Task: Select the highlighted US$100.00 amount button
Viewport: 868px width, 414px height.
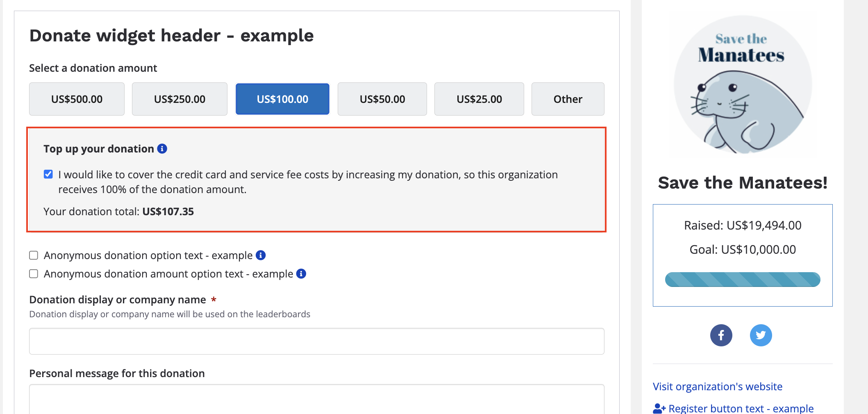Action: 282,99
